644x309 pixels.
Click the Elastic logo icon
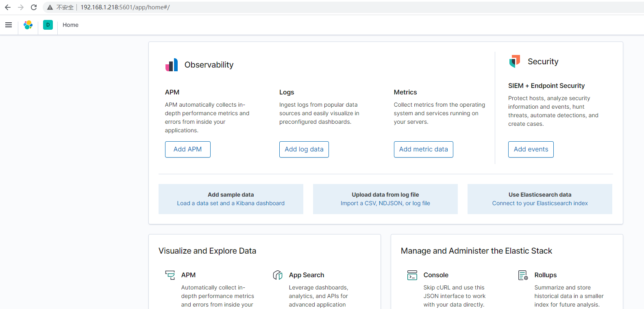click(28, 25)
